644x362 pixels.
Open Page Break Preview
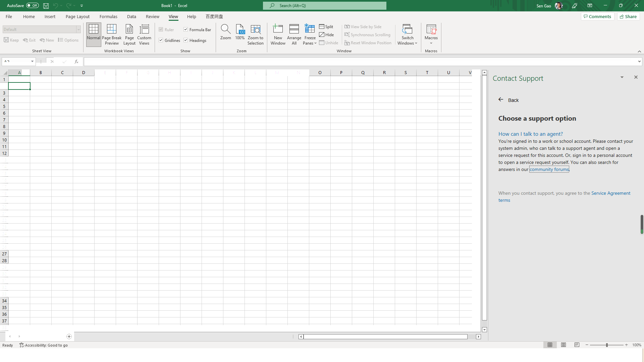point(112,35)
